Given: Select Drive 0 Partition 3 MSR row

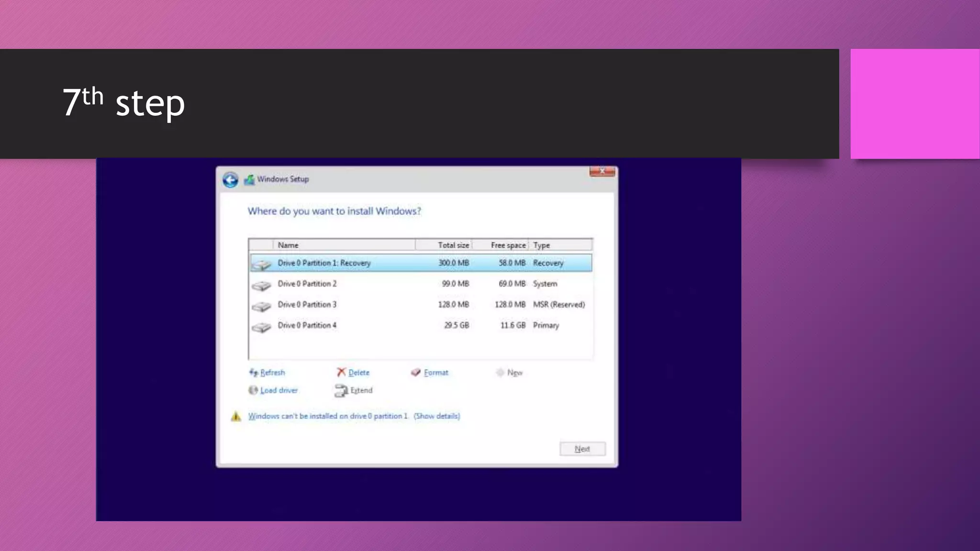Looking at the screenshot, I should click(307, 305).
